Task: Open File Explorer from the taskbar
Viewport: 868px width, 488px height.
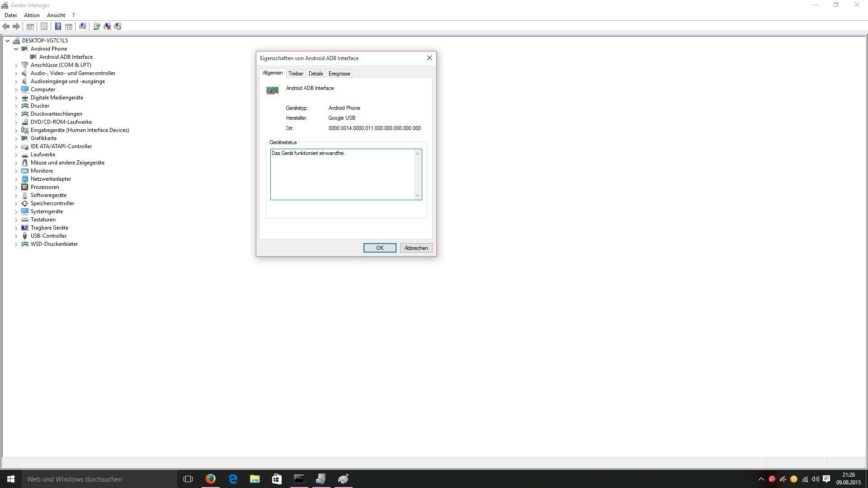Action: click(x=255, y=479)
